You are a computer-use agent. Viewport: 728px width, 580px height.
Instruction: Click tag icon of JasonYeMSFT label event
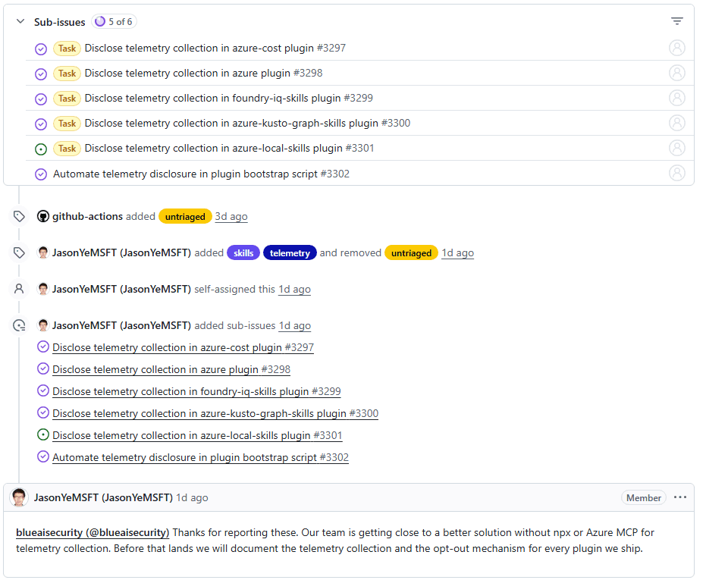point(19,252)
